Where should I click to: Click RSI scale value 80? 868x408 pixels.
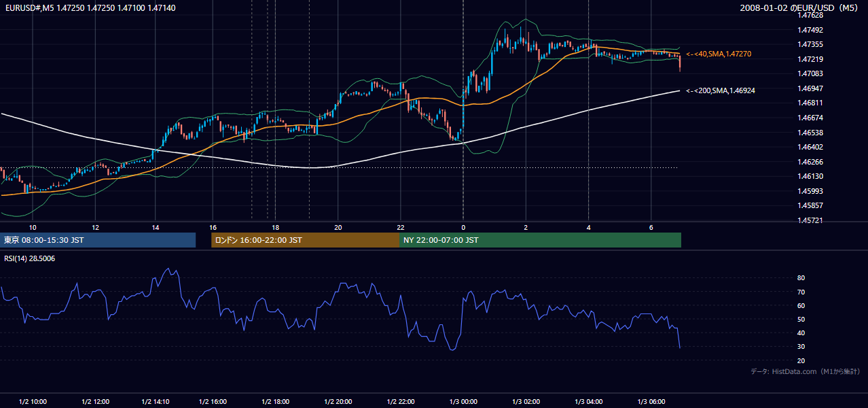801,278
